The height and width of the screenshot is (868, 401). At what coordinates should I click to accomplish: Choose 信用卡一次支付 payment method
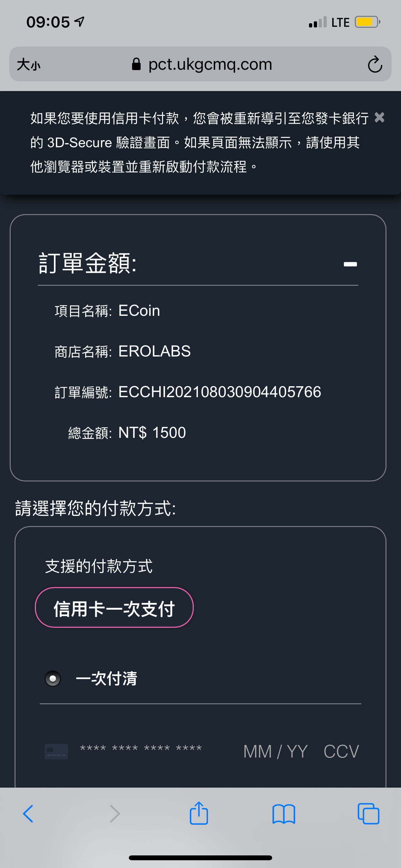114,607
